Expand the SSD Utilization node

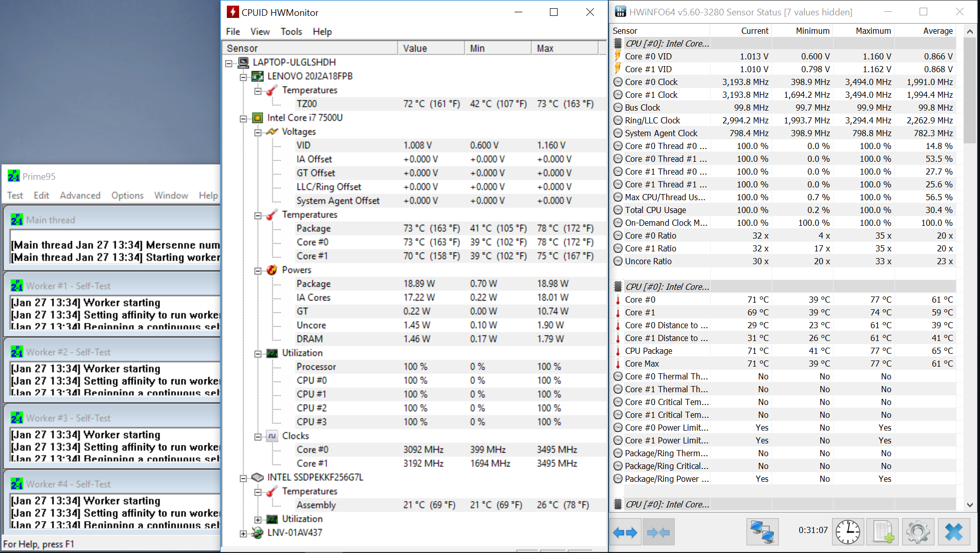(258, 519)
